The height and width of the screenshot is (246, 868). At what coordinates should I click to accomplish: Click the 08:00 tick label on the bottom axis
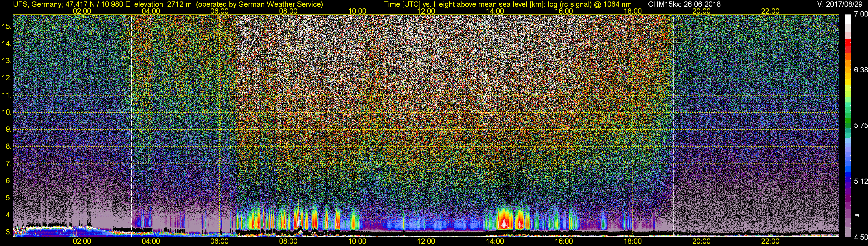tap(288, 241)
